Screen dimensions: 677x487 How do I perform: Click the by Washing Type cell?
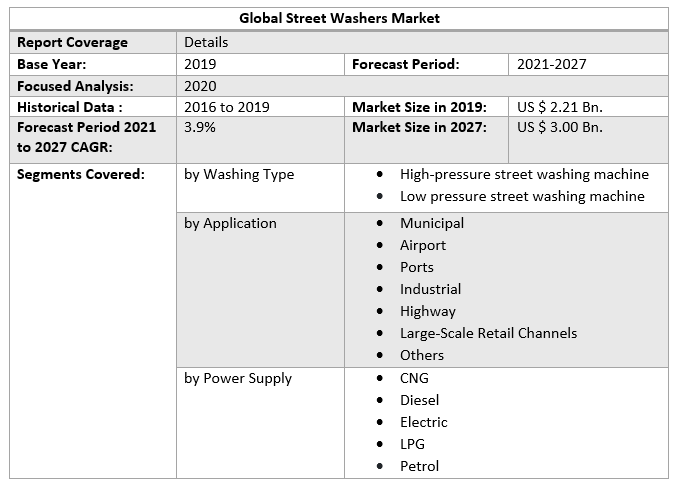coord(239,174)
